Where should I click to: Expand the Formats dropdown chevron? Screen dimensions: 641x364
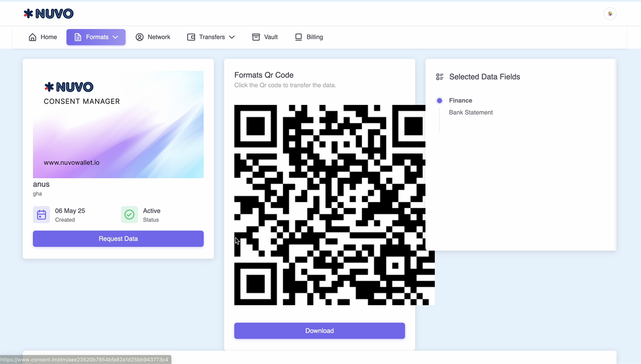pyautogui.click(x=116, y=37)
